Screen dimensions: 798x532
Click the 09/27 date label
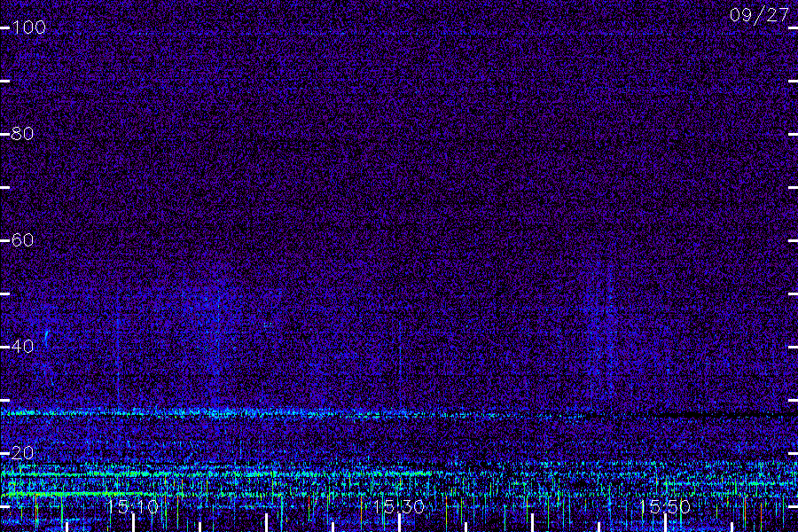click(x=759, y=15)
